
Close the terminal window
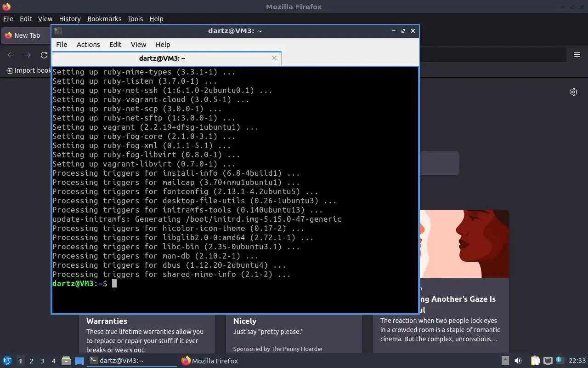(x=413, y=31)
